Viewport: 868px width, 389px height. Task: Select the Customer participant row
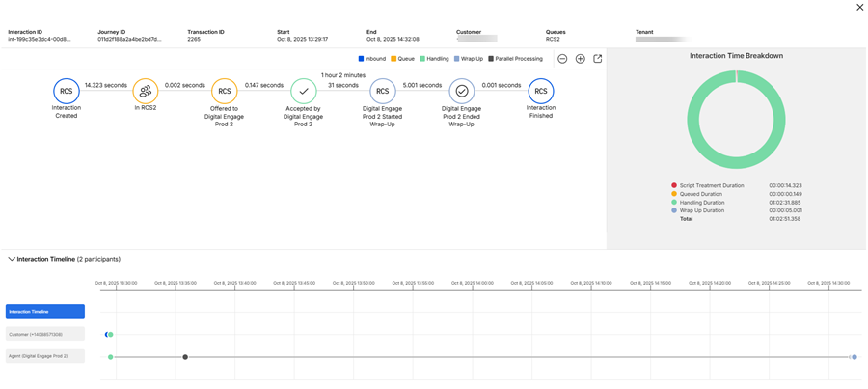pyautogui.click(x=45, y=334)
